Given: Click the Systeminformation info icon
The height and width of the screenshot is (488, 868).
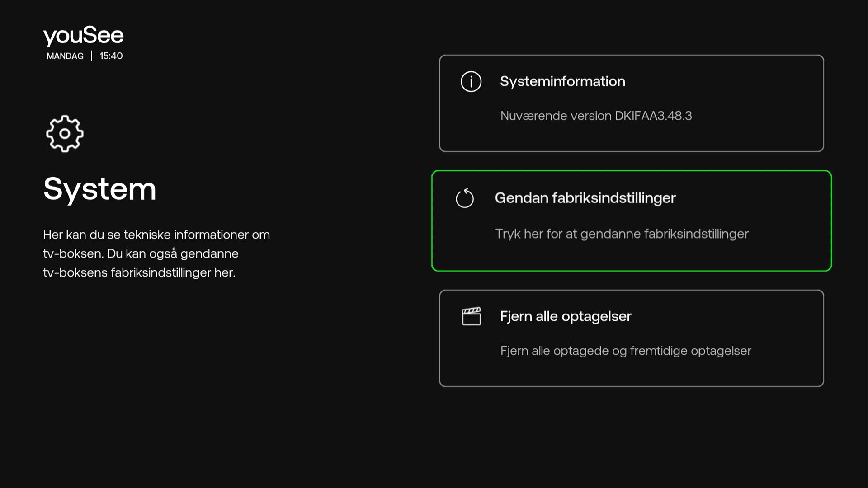Looking at the screenshot, I should [471, 82].
